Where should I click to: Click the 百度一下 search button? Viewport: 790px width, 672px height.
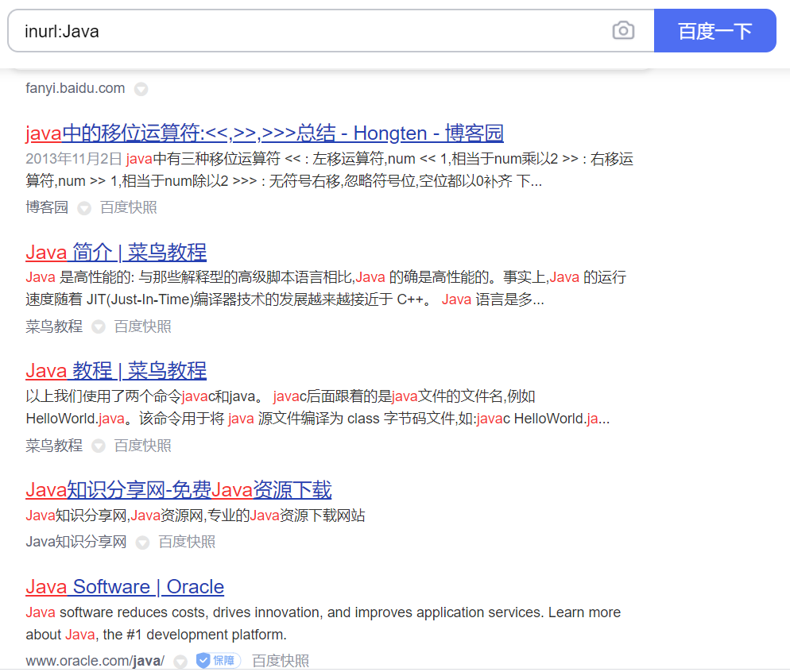coord(715,31)
